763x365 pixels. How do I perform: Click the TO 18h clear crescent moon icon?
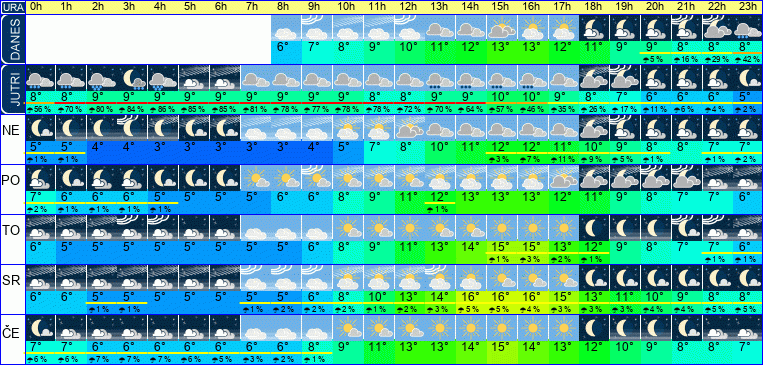tap(594, 228)
